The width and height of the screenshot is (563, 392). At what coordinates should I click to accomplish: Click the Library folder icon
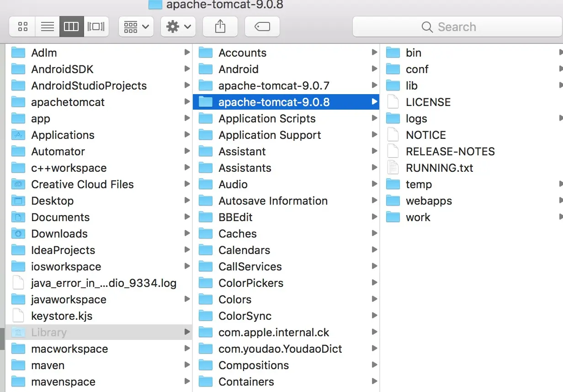pos(18,333)
